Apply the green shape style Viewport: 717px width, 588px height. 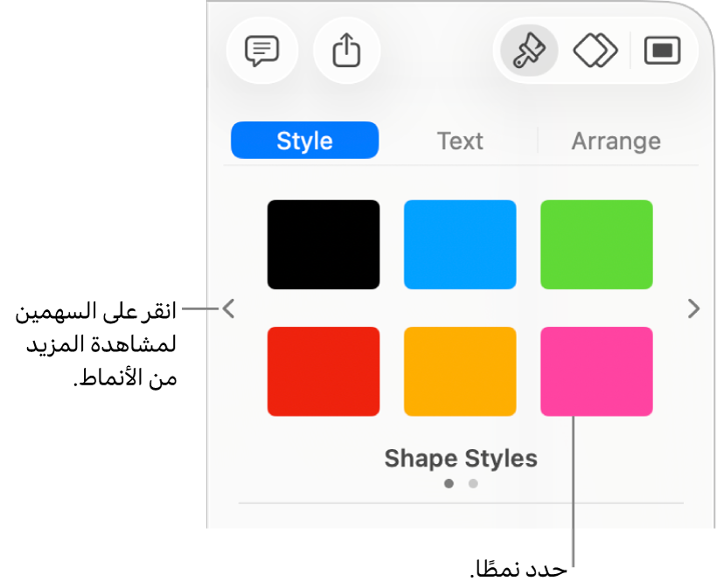coord(596,245)
